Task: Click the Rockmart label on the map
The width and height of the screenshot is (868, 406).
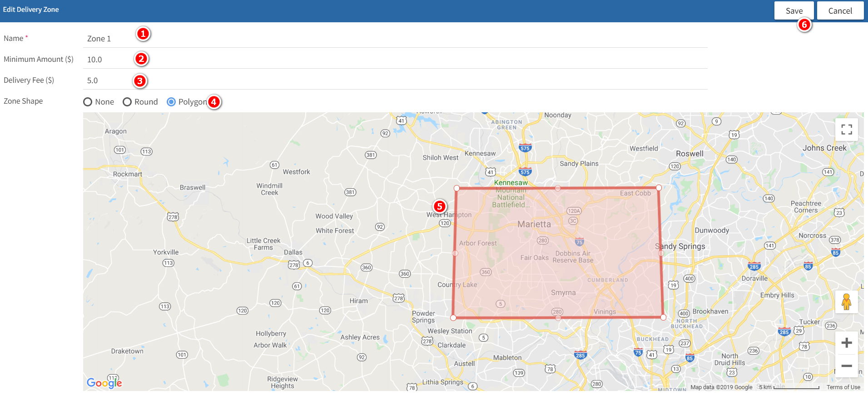Action: coord(128,174)
